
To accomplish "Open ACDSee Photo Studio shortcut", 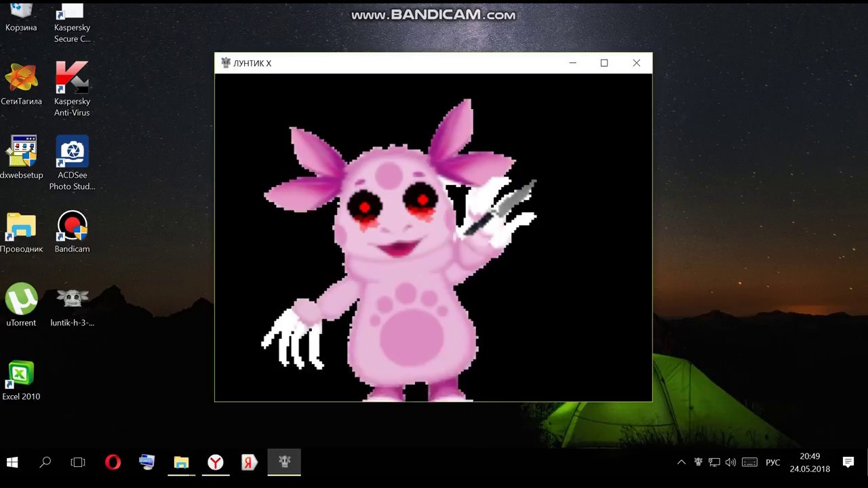I will point(72,163).
